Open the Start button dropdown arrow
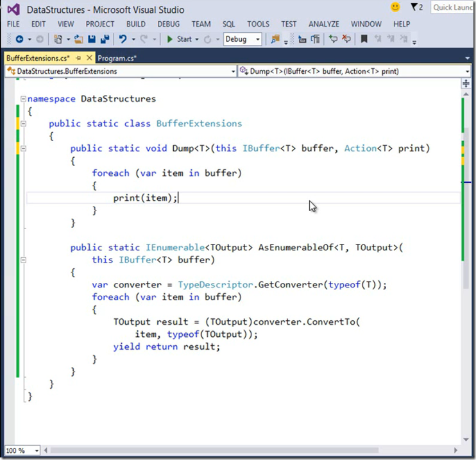This screenshot has height=460, width=476. click(x=197, y=40)
